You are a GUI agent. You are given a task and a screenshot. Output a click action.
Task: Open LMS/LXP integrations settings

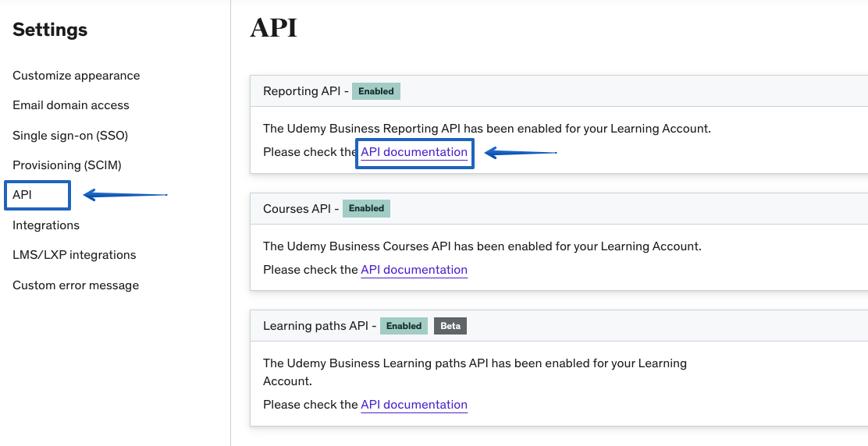[x=74, y=255]
